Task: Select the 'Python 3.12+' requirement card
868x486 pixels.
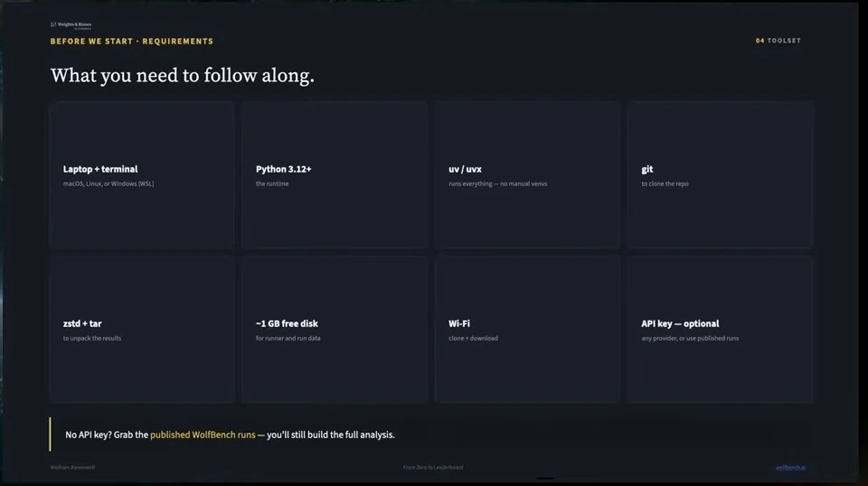Action: point(335,174)
